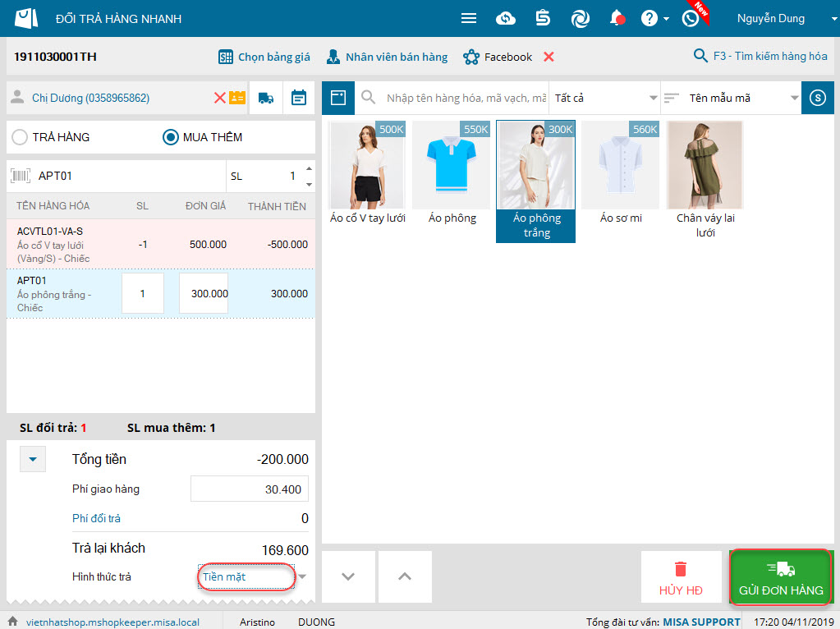Select the TRẢ HÀNG radio button

(x=20, y=137)
